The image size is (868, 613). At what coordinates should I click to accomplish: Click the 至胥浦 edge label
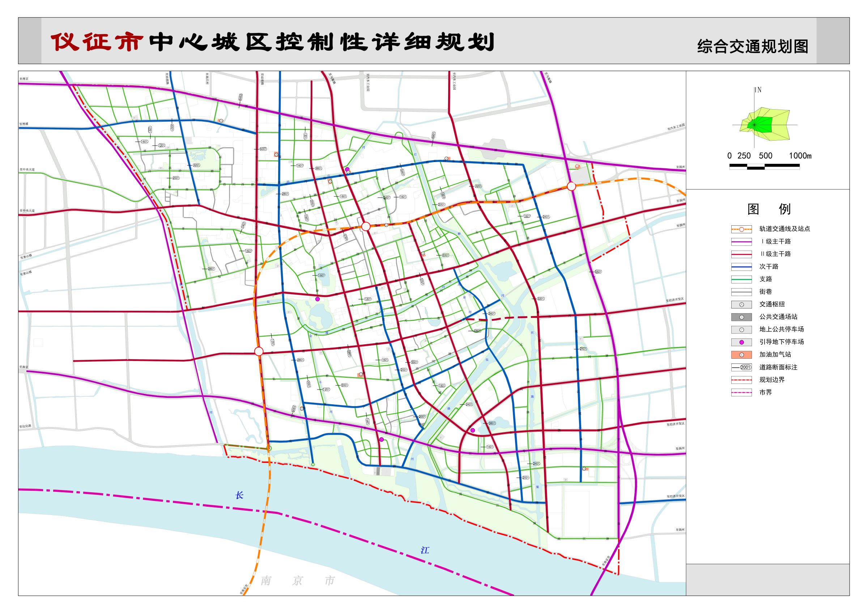click(x=24, y=124)
